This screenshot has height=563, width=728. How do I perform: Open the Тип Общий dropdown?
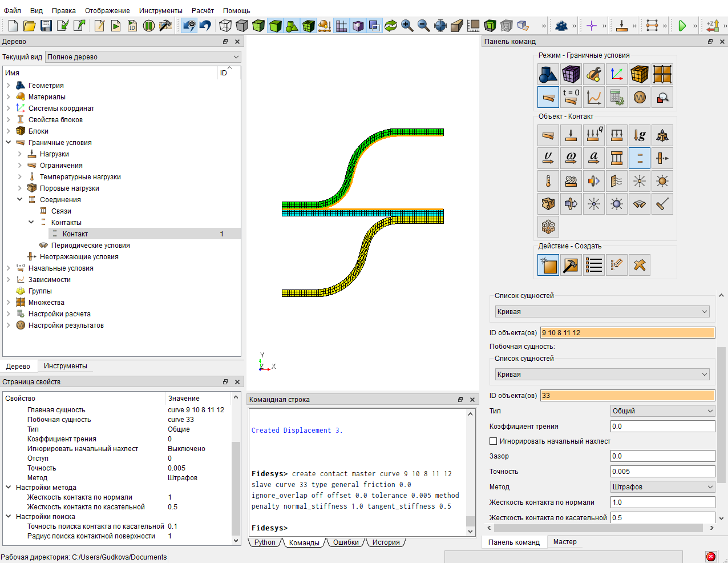coord(663,411)
